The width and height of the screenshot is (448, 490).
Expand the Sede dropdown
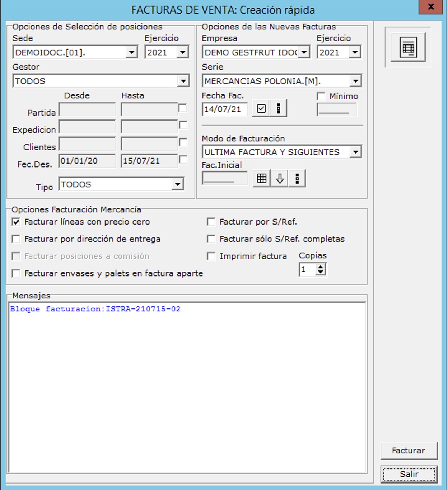pos(132,52)
